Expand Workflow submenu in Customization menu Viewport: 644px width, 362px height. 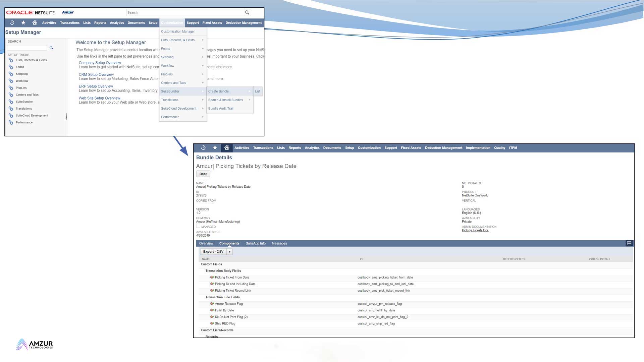(x=203, y=66)
